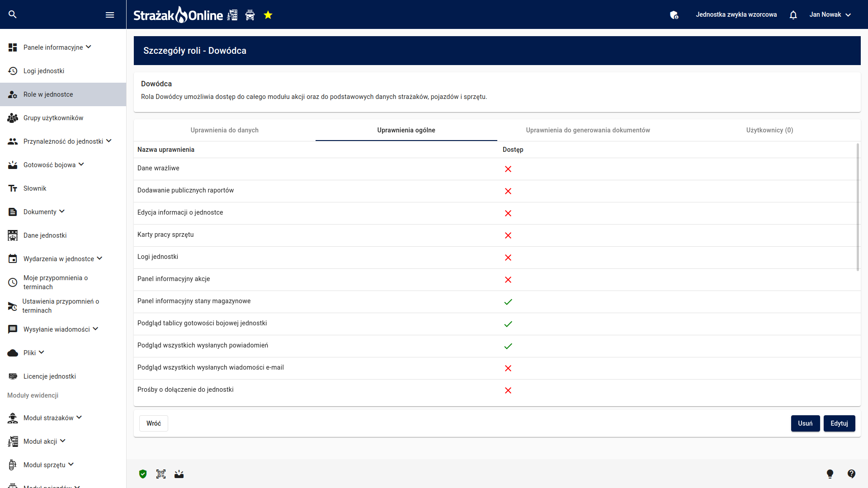Click red X in Logi jednostki row
The width and height of the screenshot is (868, 488).
pyautogui.click(x=508, y=258)
